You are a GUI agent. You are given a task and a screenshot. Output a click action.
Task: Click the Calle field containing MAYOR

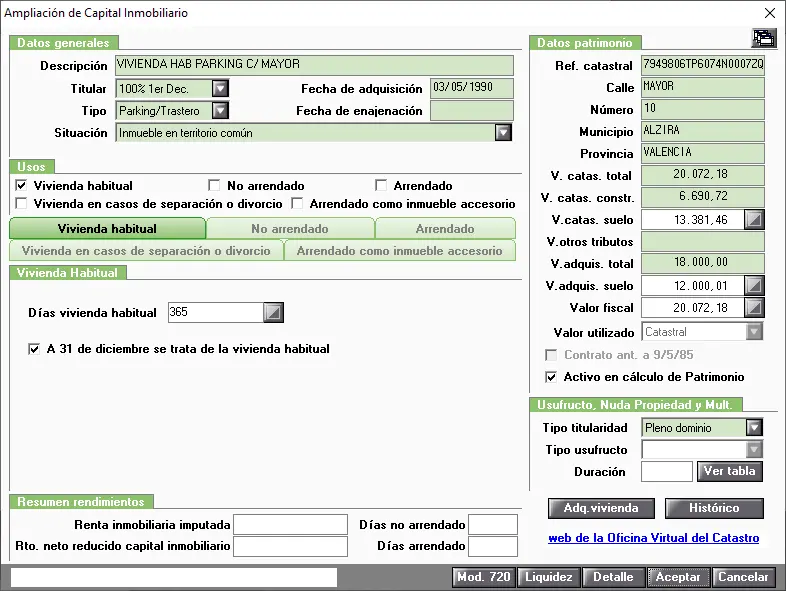point(703,87)
